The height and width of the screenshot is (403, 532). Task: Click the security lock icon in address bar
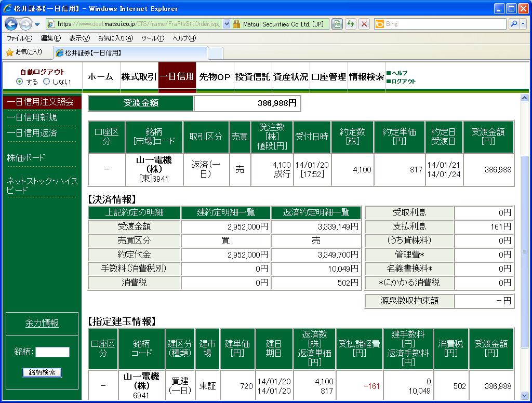point(236,24)
